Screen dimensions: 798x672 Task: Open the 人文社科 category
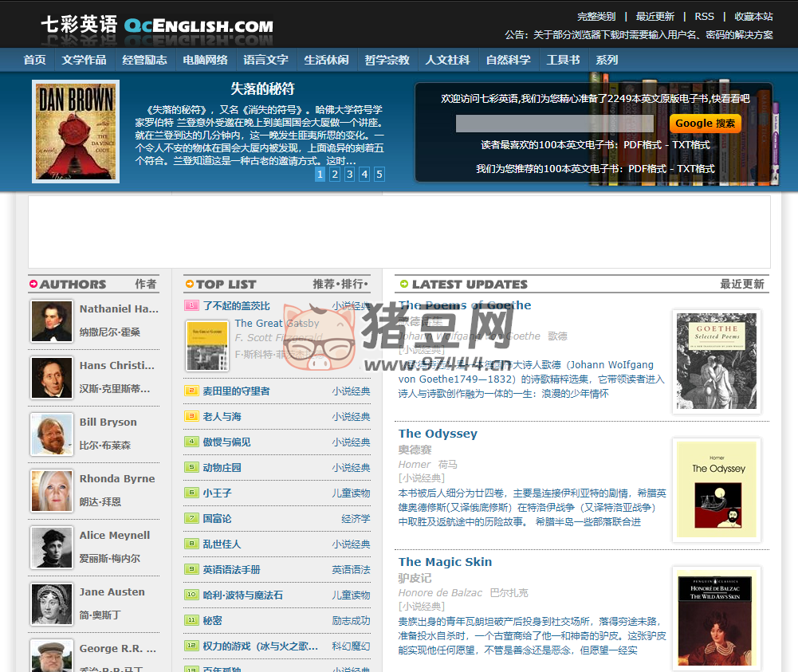447,60
